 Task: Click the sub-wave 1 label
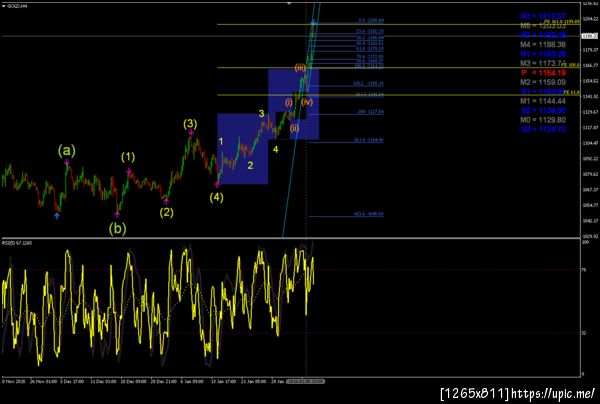tap(220, 142)
